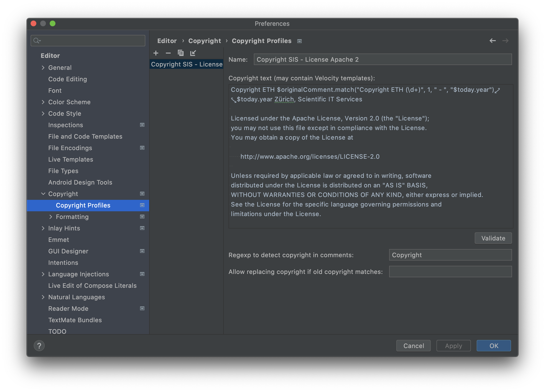Navigate back in preferences history
The image size is (545, 392).
(x=493, y=41)
